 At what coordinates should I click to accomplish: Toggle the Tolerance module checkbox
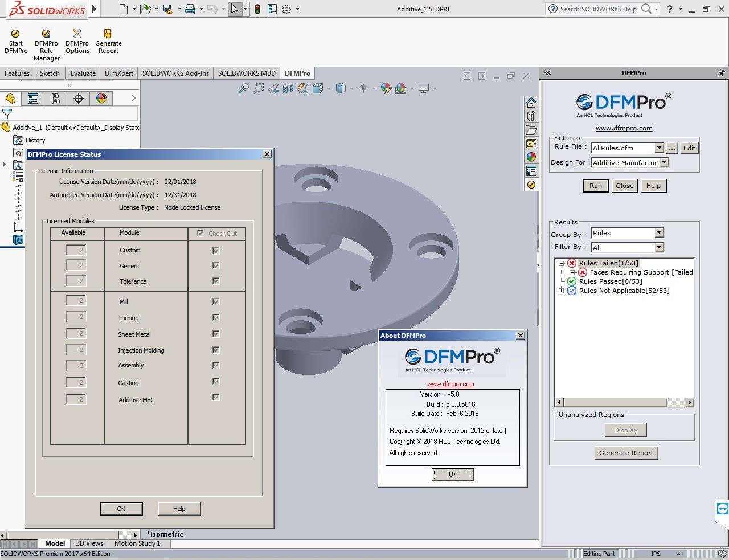pyautogui.click(x=216, y=281)
